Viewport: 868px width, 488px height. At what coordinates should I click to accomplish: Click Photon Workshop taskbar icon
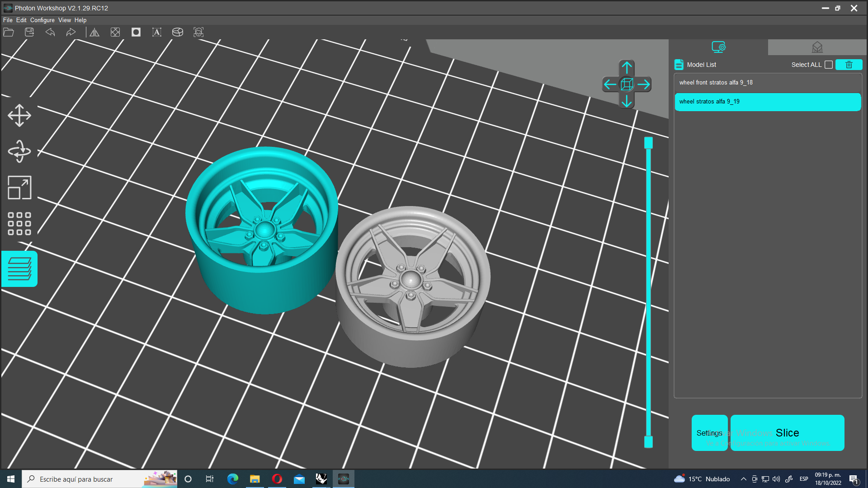tap(344, 479)
